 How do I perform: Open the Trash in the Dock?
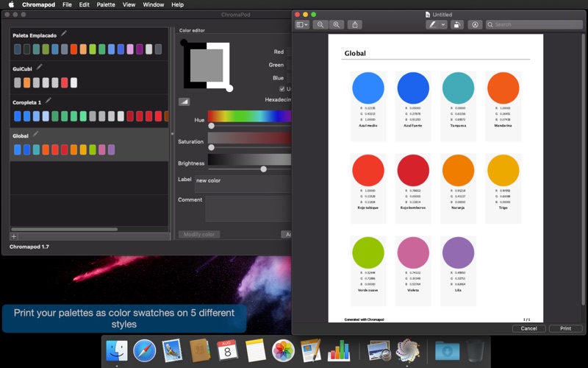tap(475, 351)
